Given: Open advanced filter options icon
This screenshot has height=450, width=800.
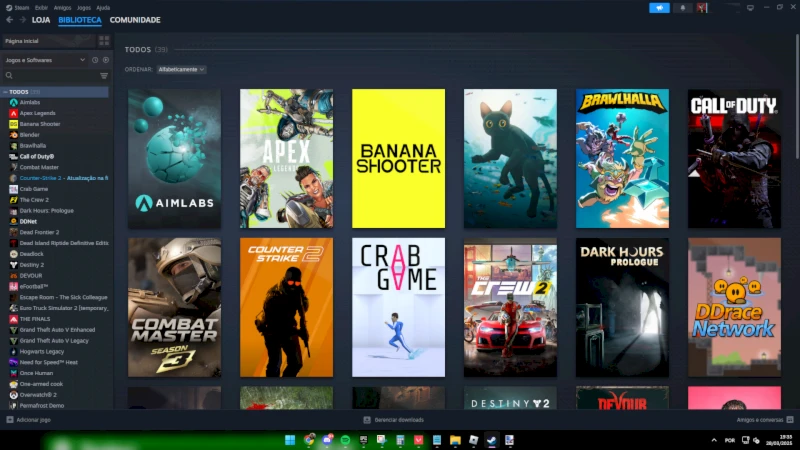Looking at the screenshot, I should 104,76.
